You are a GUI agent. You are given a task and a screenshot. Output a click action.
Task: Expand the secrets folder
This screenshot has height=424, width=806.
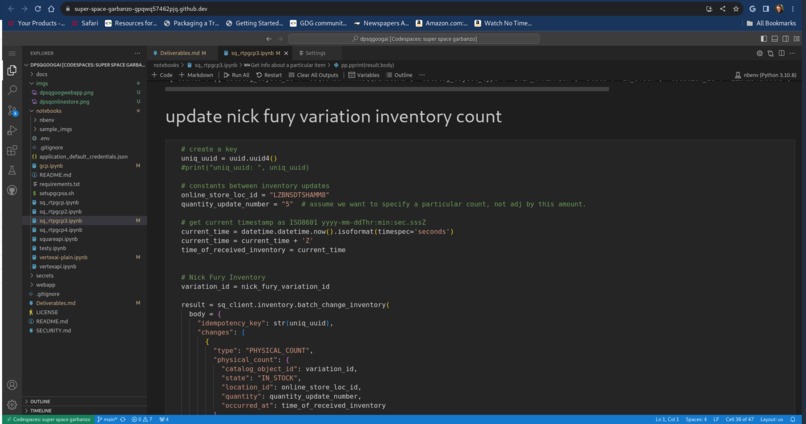coord(44,275)
